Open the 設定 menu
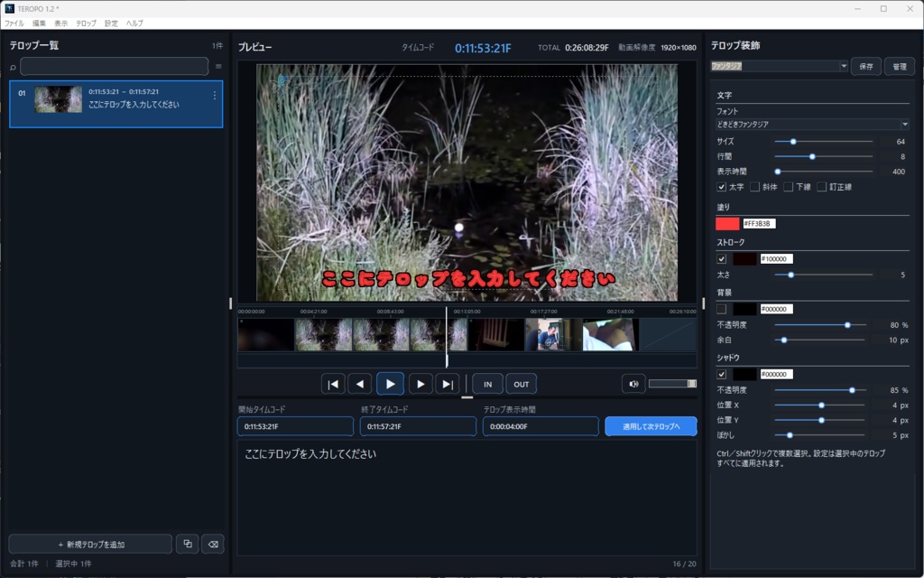The width and height of the screenshot is (924, 578). coord(111,23)
